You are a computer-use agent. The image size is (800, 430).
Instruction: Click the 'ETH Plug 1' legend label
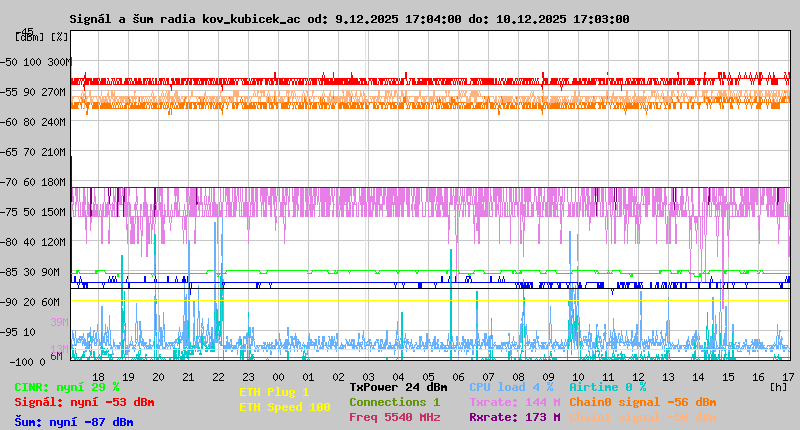pos(274,392)
